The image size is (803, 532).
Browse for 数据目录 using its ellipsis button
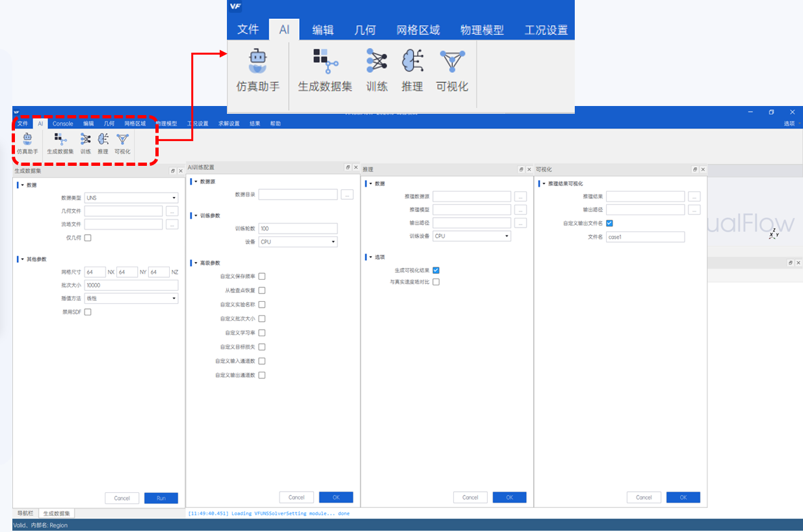tap(347, 194)
